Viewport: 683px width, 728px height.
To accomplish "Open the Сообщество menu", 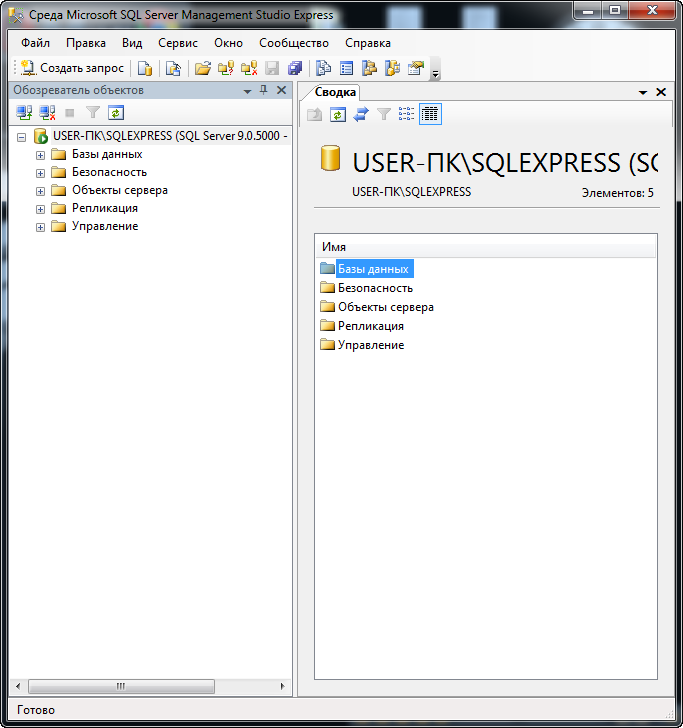I will (x=294, y=43).
